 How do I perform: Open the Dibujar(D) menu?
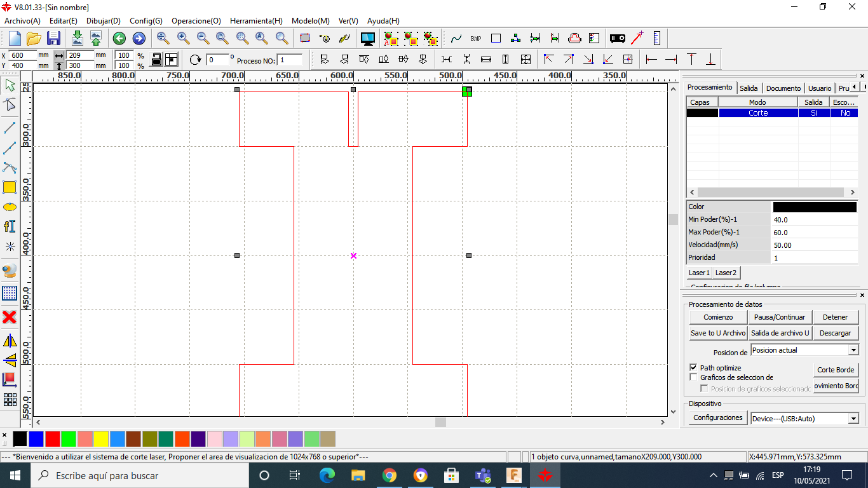pos(104,21)
